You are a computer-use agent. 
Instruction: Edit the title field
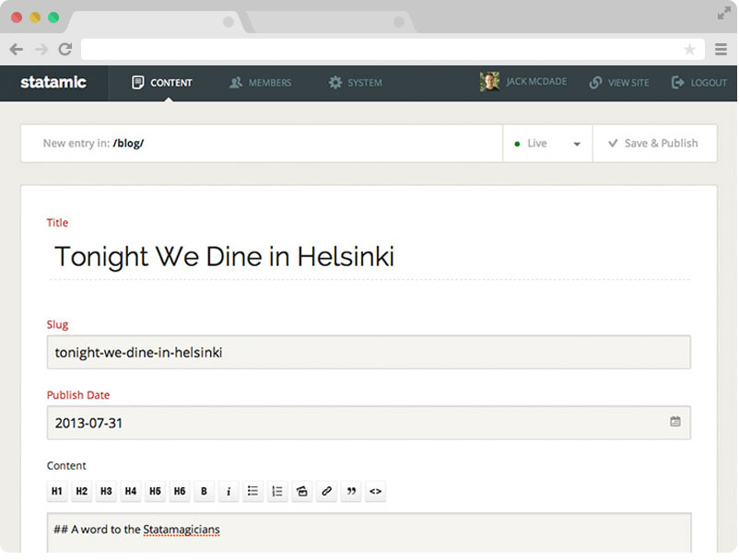click(x=369, y=257)
